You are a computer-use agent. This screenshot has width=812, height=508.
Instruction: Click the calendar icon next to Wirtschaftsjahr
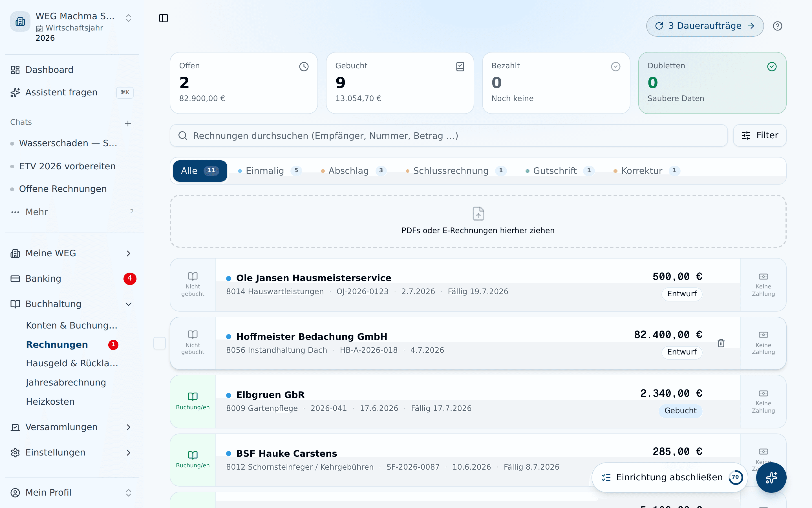point(39,29)
